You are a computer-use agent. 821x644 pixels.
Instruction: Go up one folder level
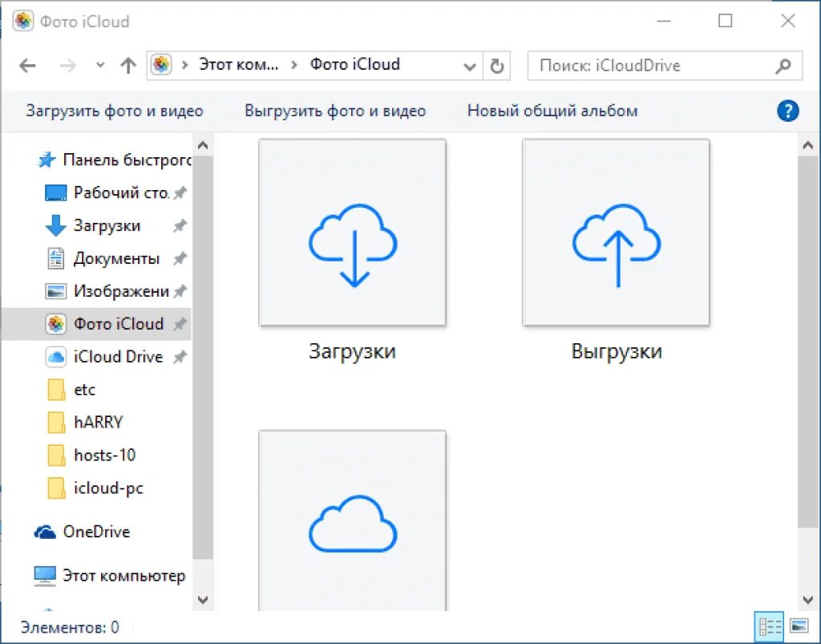point(128,66)
